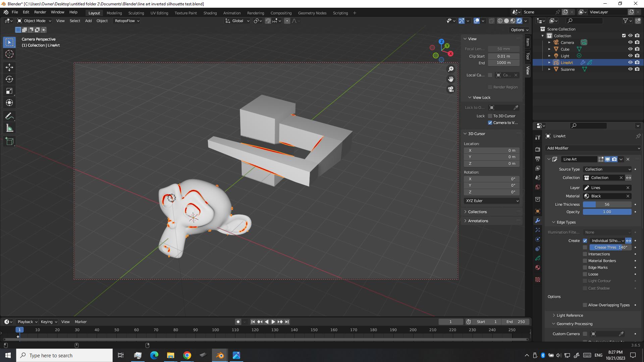The width and height of the screenshot is (644, 362).
Task: Toggle camera view icon in viewport
Action: pos(451,89)
